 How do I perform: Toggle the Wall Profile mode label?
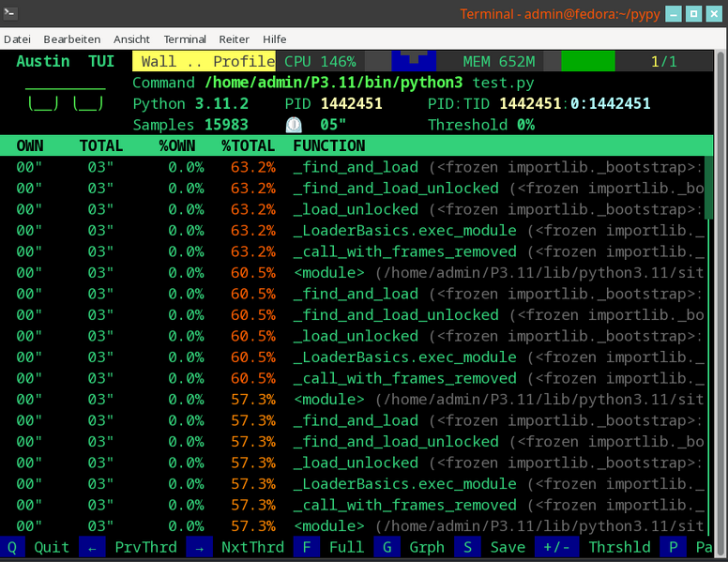click(204, 62)
